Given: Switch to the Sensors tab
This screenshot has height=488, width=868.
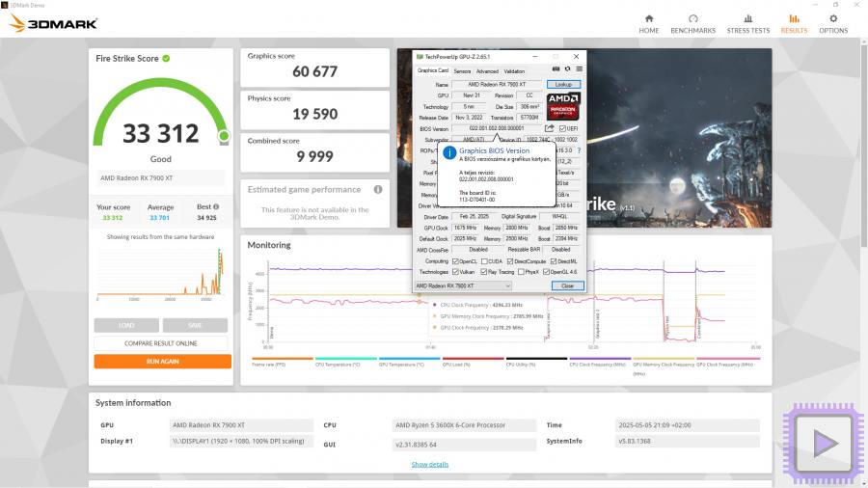Looking at the screenshot, I should 462,71.
